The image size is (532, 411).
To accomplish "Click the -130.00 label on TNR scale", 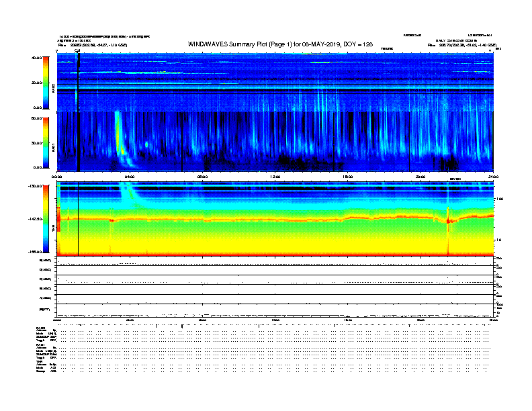I will tap(36, 185).
